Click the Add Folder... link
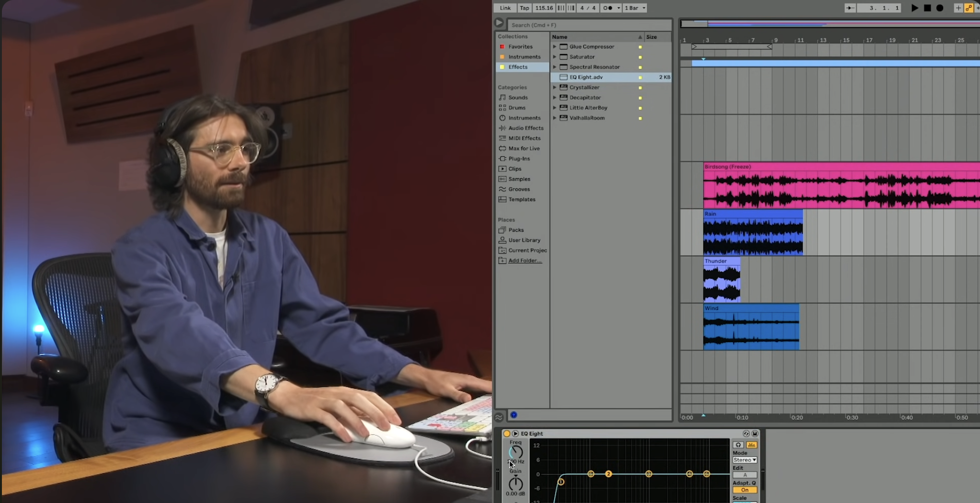This screenshot has width=980, height=503. coord(524,261)
